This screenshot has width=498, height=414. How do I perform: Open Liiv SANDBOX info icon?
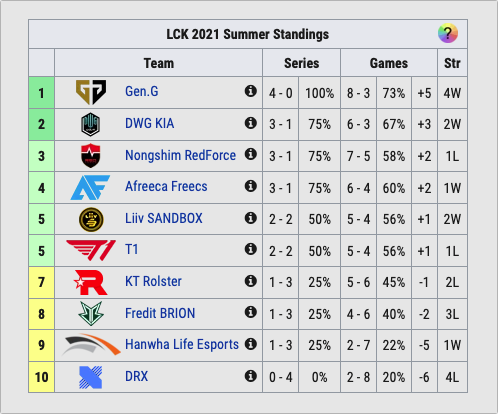(251, 218)
